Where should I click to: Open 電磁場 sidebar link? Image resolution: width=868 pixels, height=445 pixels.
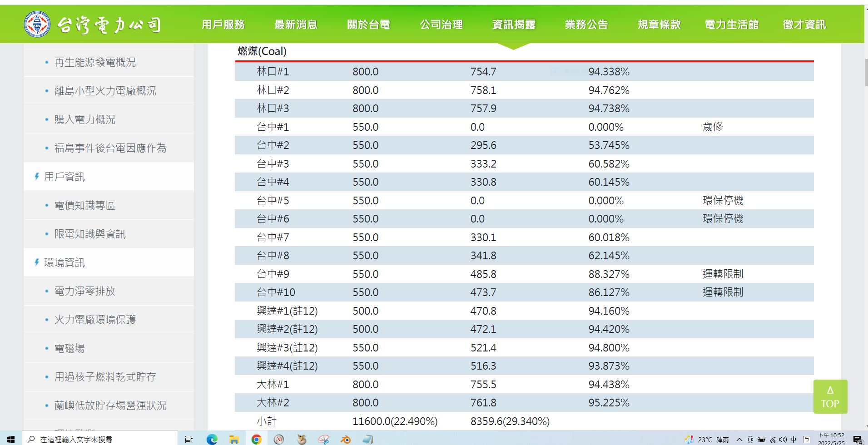click(69, 348)
